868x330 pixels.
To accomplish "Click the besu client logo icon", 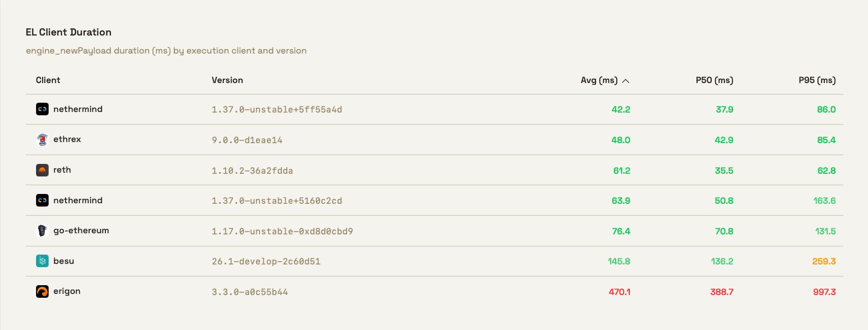I will coord(42,261).
